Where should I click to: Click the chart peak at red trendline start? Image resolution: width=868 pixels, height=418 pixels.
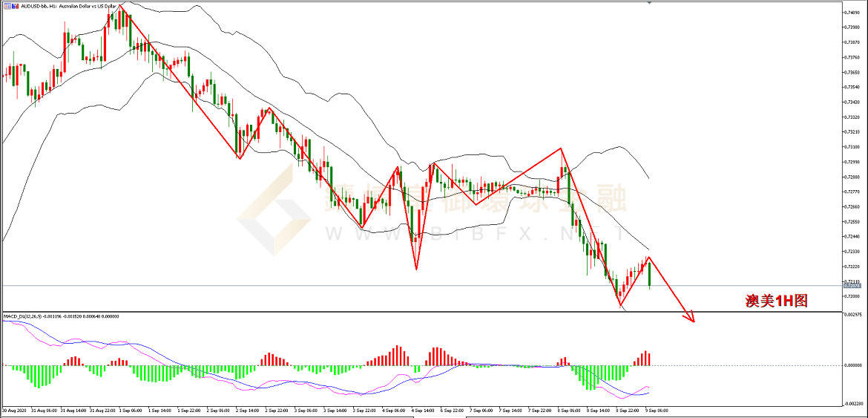[x=121, y=5]
